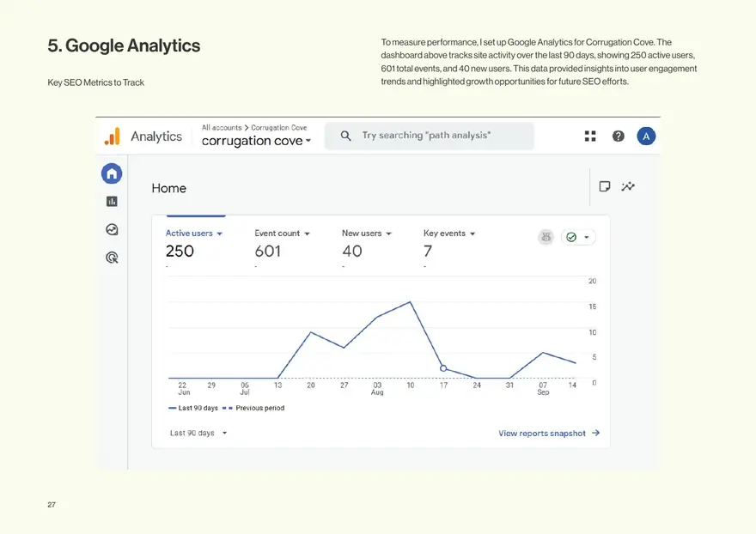This screenshot has width=756, height=534.
Task: Open the Active users metric dropdown
Action: click(194, 234)
